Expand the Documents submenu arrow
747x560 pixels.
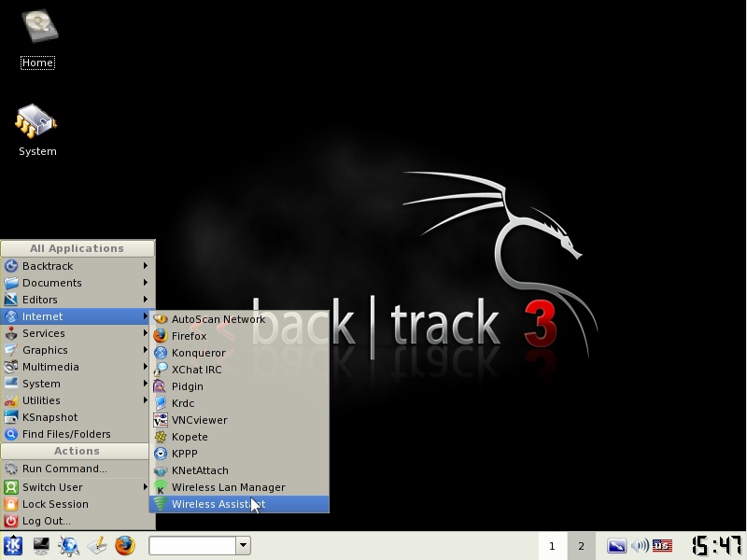pos(146,283)
